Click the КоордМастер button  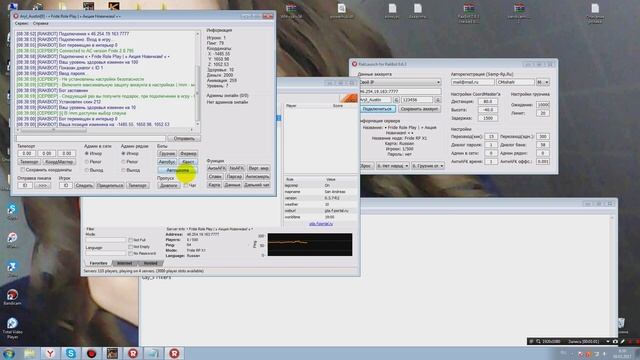[59, 162]
